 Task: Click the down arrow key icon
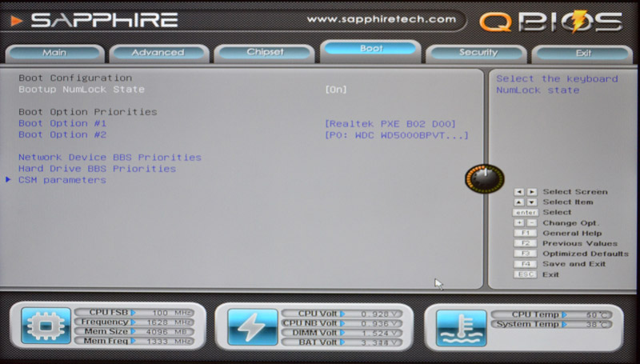click(532, 202)
